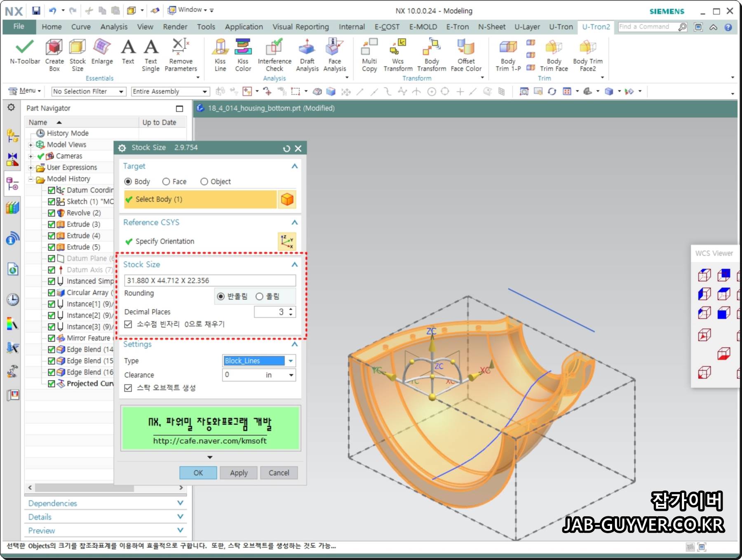Open the File menu

point(19,26)
